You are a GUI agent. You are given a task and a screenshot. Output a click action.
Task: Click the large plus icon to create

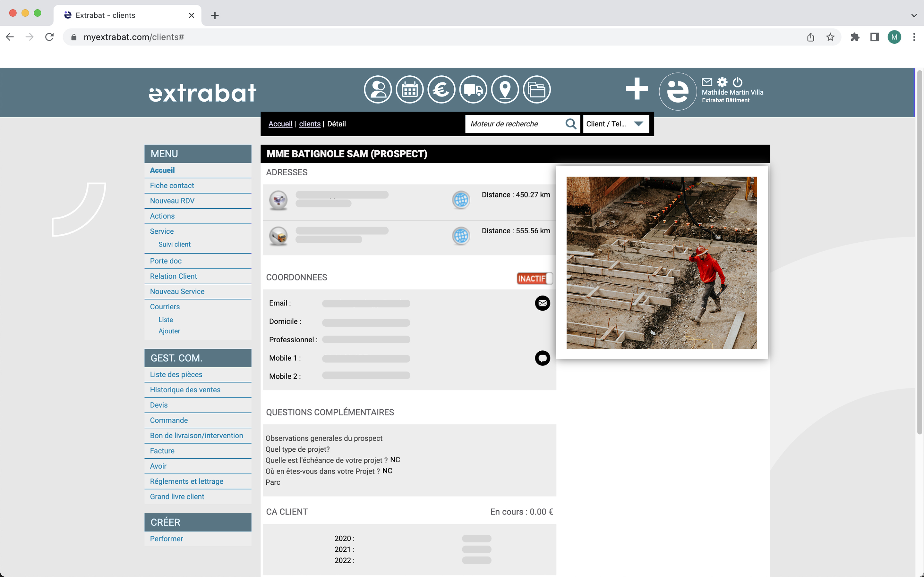point(637,89)
